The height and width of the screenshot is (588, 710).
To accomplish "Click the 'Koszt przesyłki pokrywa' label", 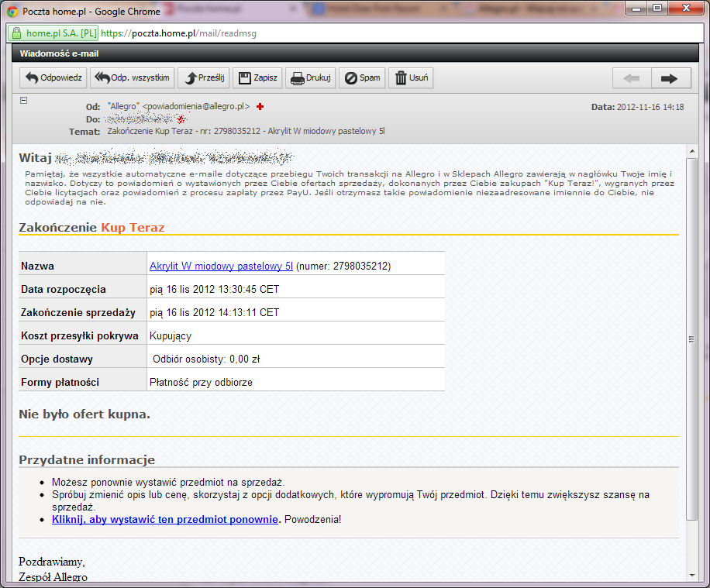I will click(x=79, y=335).
